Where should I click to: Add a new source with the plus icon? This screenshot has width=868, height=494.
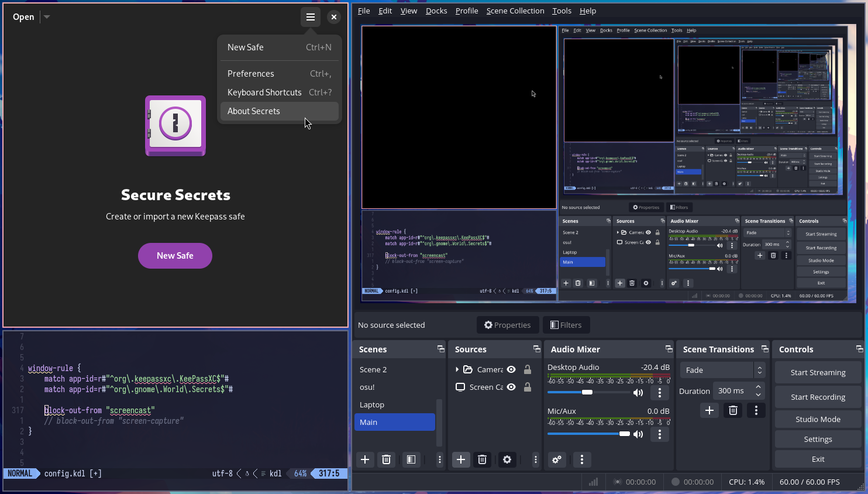[x=461, y=459]
